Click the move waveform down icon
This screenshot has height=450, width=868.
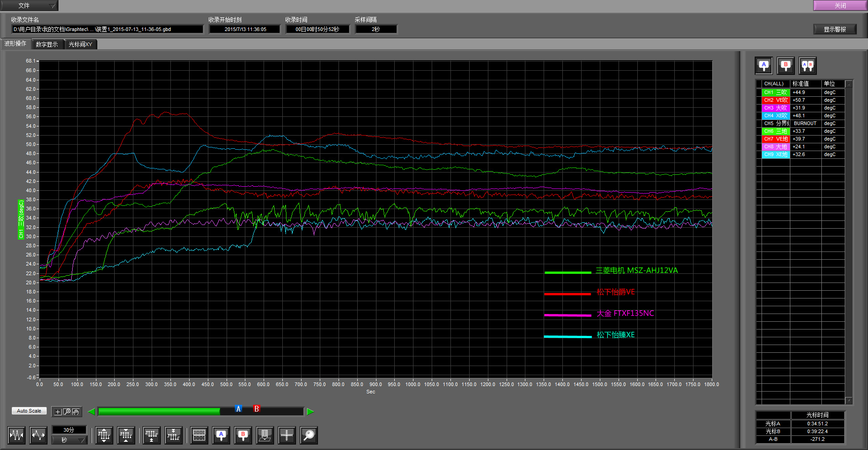tap(174, 435)
